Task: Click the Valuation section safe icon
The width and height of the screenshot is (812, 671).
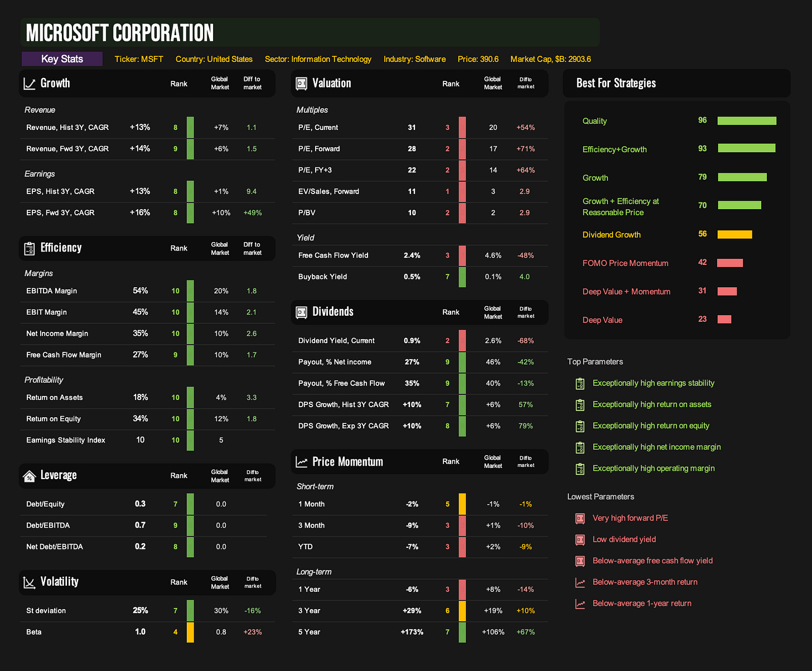Action: pyautogui.click(x=302, y=84)
